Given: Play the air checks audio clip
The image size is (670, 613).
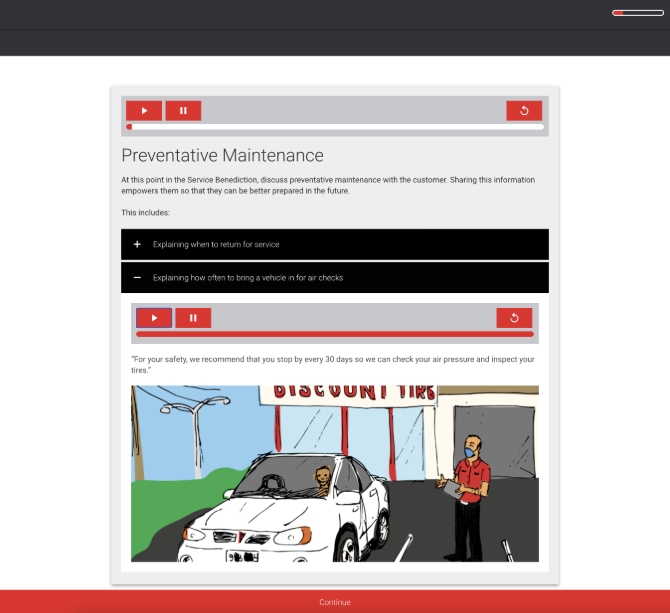Looking at the screenshot, I should coord(154,318).
